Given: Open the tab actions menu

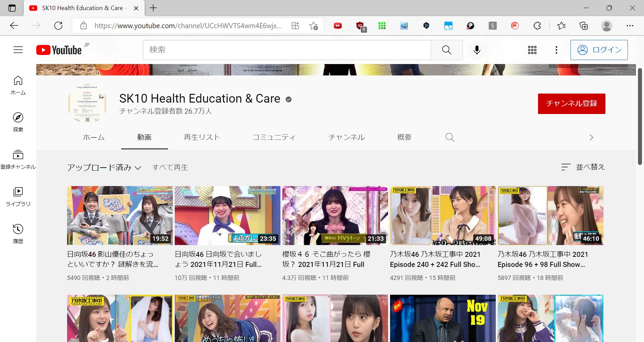Looking at the screenshot, I should pyautogui.click(x=12, y=8).
